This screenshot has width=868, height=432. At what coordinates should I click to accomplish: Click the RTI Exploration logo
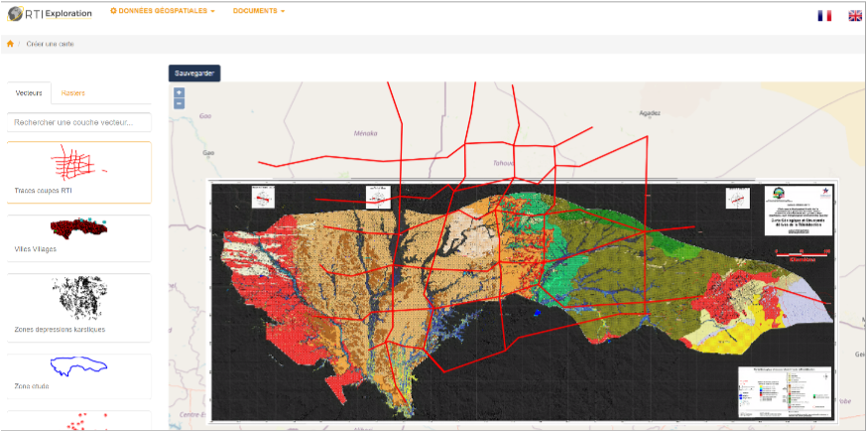point(50,13)
